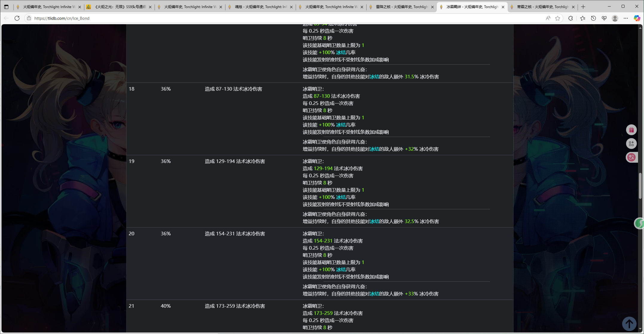Click the Read aloud icon in address bar
644x334 pixels.
[548, 18]
